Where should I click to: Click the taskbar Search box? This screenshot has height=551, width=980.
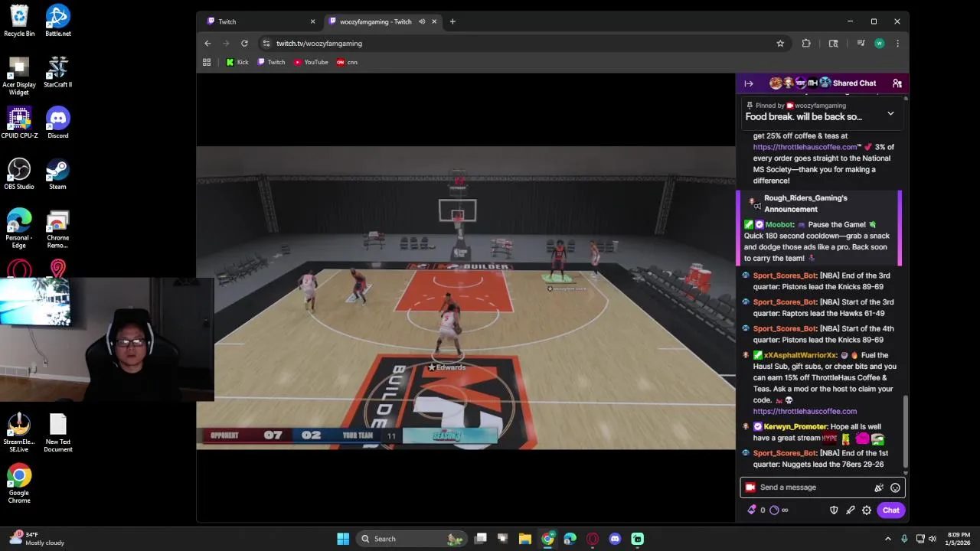tap(412, 539)
